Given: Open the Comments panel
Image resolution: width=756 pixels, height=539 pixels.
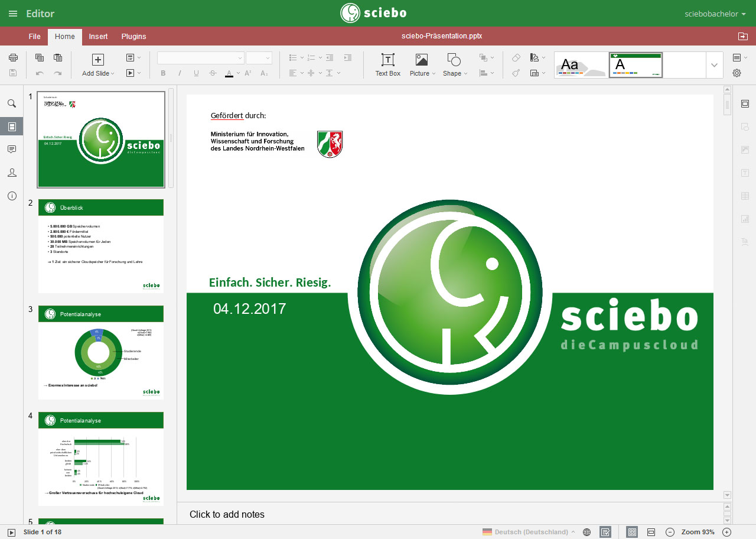Looking at the screenshot, I should [12, 149].
